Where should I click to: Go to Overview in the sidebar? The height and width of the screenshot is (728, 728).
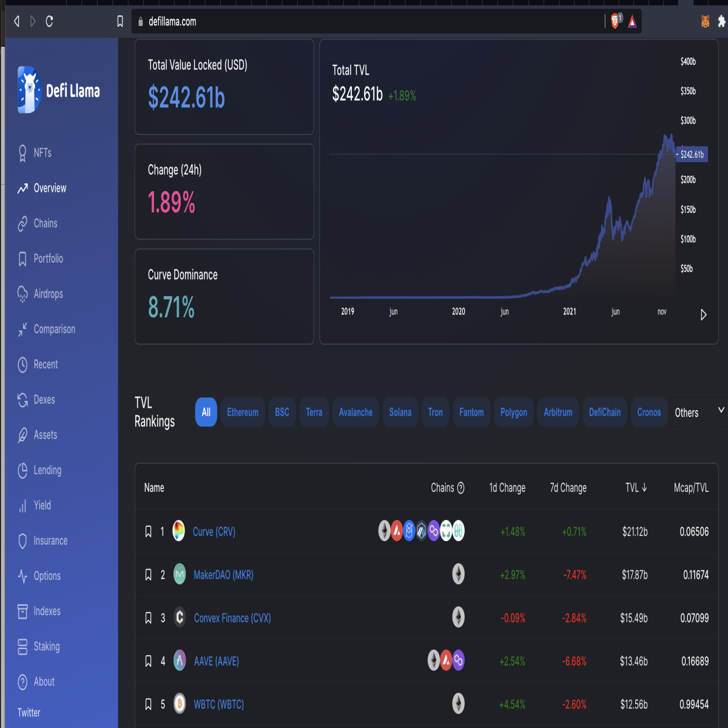(42, 188)
